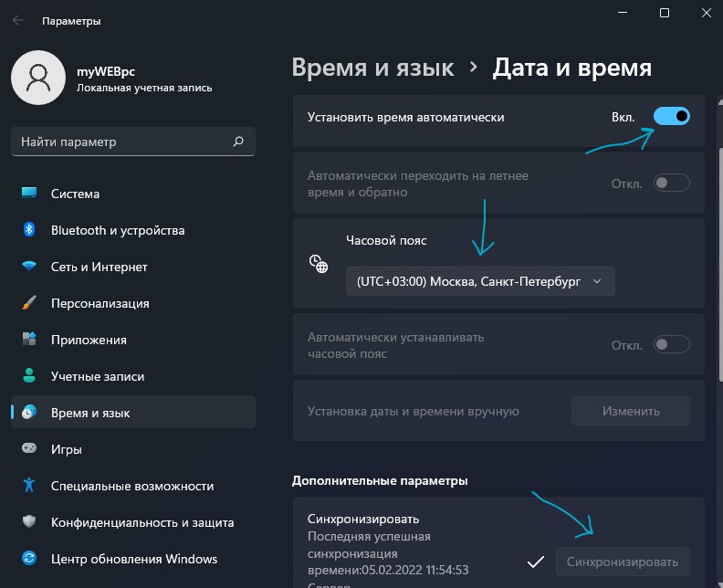Click the privacy shield icon
The image size is (723, 588).
[29, 521]
